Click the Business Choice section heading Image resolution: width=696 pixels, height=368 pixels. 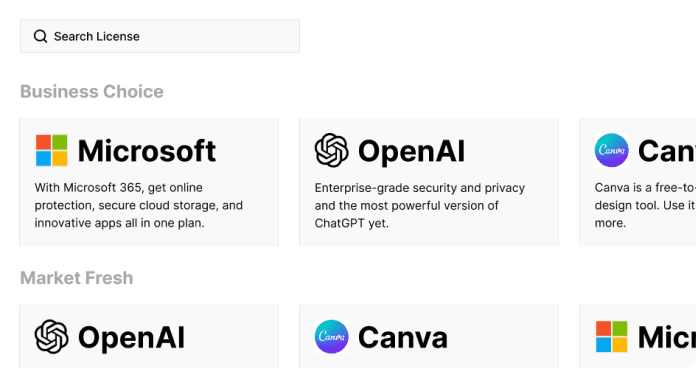[x=92, y=91]
